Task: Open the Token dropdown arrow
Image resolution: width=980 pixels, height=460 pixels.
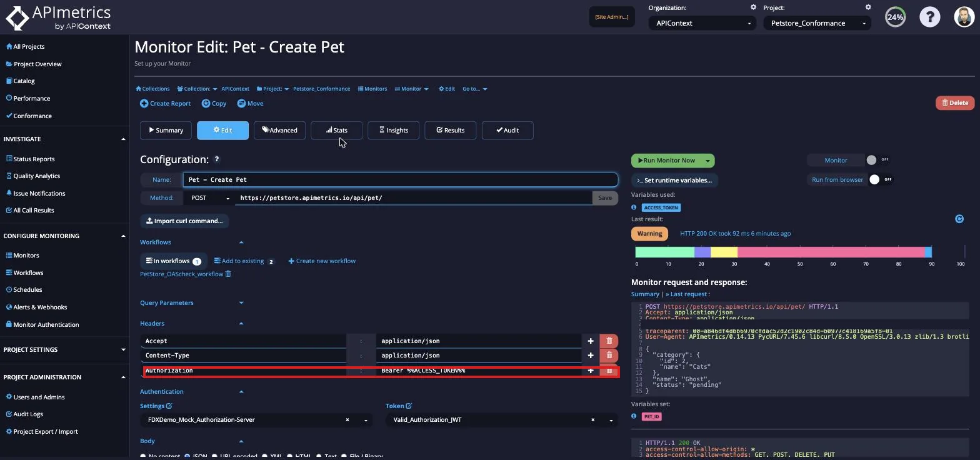Action: [611, 420]
